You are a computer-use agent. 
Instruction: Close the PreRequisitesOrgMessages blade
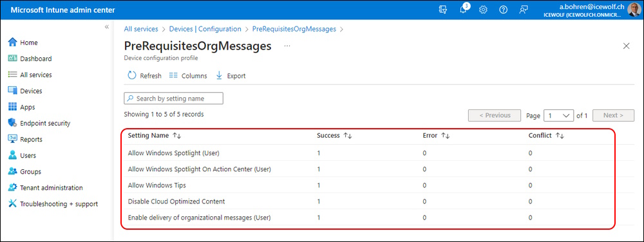pos(627,46)
